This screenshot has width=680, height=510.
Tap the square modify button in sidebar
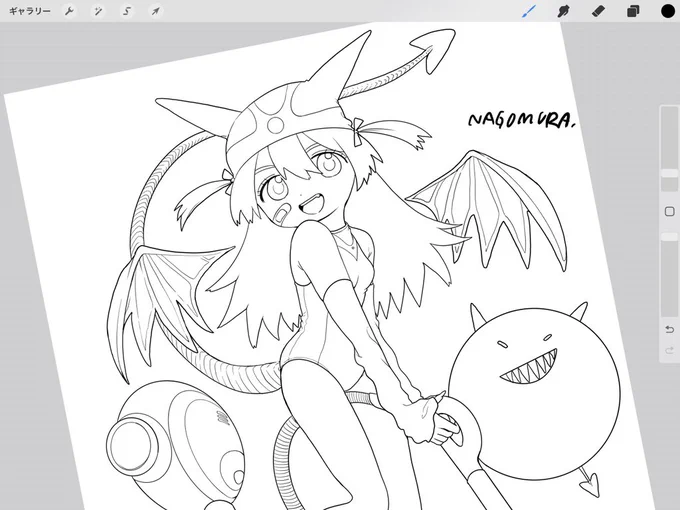point(669,211)
